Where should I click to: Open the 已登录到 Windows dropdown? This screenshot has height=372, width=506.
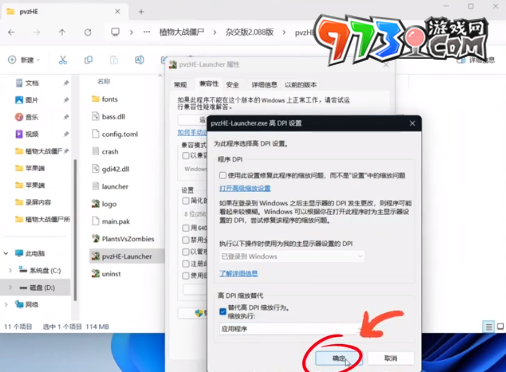click(291, 256)
